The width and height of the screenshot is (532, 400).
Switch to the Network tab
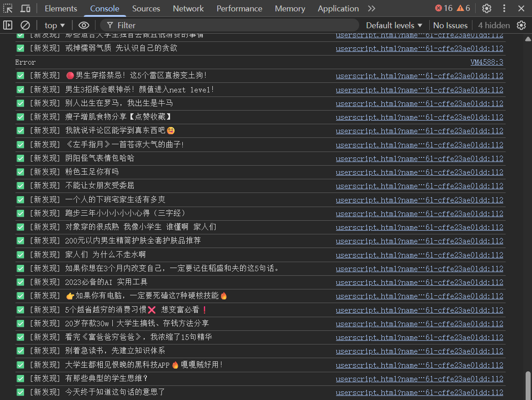coord(188,8)
